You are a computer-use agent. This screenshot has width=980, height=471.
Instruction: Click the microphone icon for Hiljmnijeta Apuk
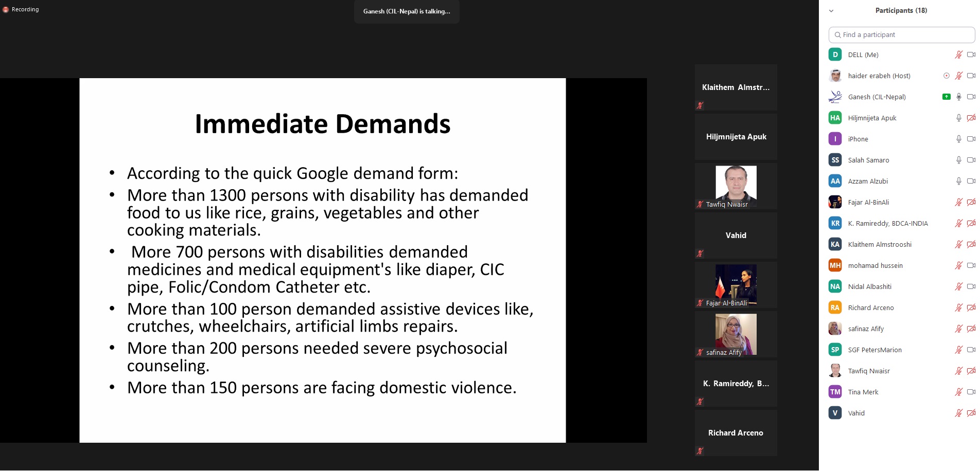[x=958, y=118]
